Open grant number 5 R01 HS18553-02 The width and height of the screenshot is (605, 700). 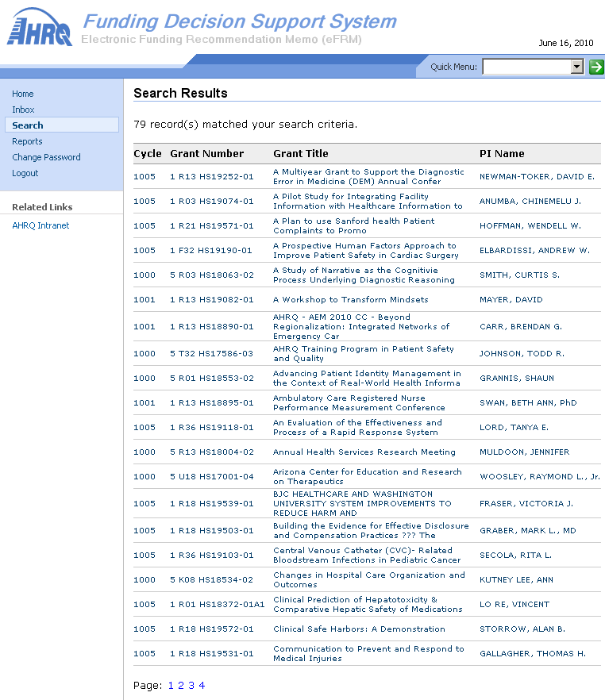pyautogui.click(x=212, y=378)
